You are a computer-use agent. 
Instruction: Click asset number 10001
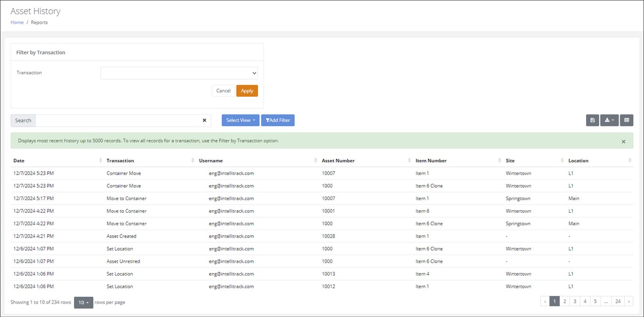(328, 211)
